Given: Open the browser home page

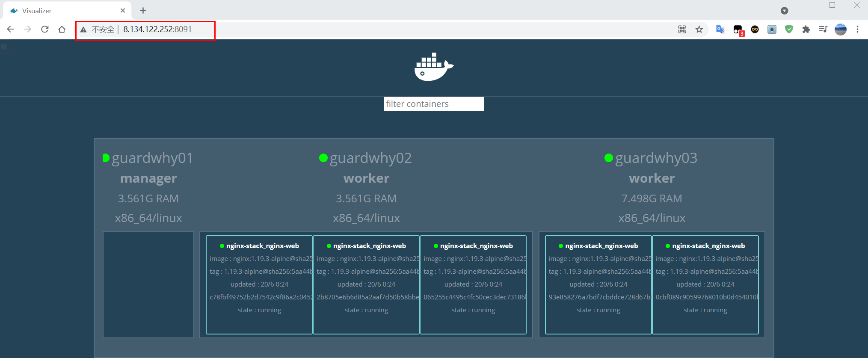Looking at the screenshot, I should point(62,29).
